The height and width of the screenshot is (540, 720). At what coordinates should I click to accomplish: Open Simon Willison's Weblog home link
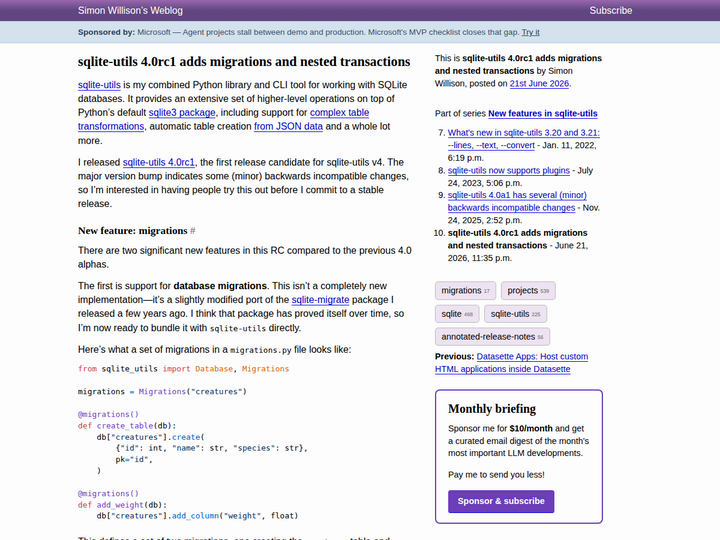click(130, 11)
